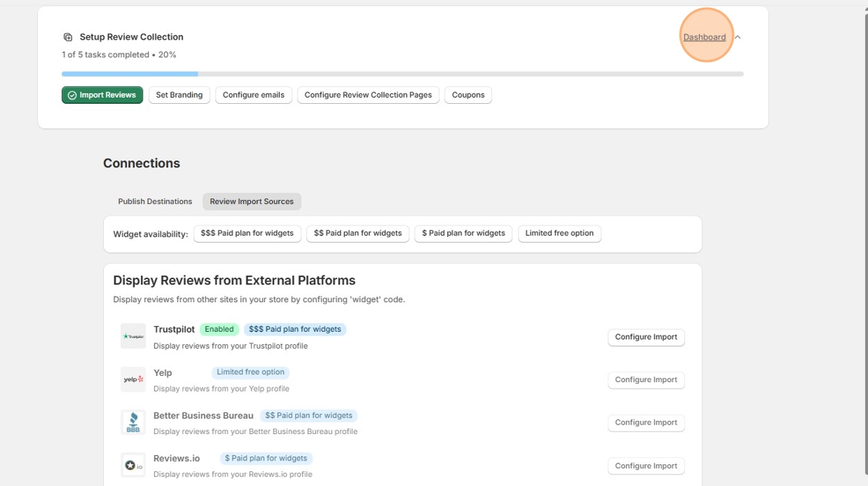Screen dimensions: 868x486
Task: Open the Set Branding task
Action: click(179, 95)
